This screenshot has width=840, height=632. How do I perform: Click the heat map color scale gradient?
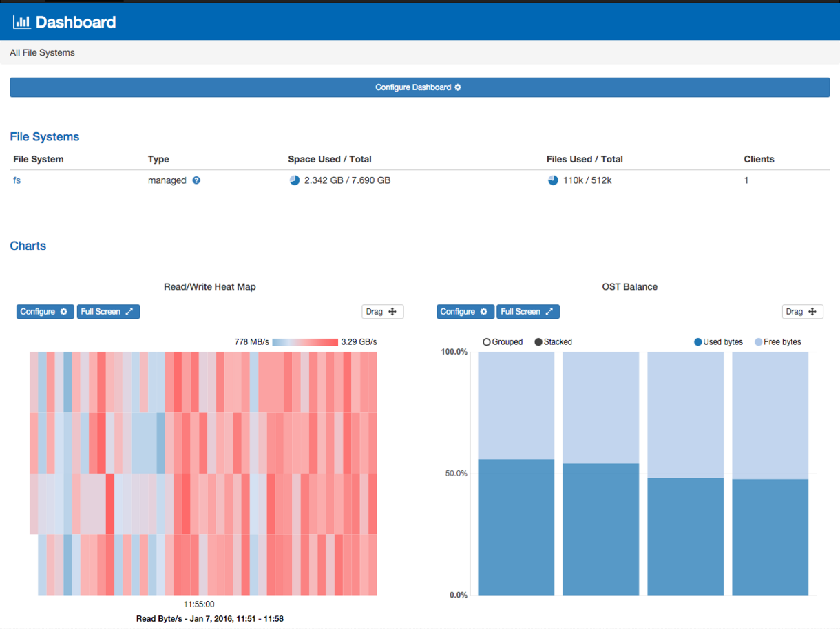305,342
